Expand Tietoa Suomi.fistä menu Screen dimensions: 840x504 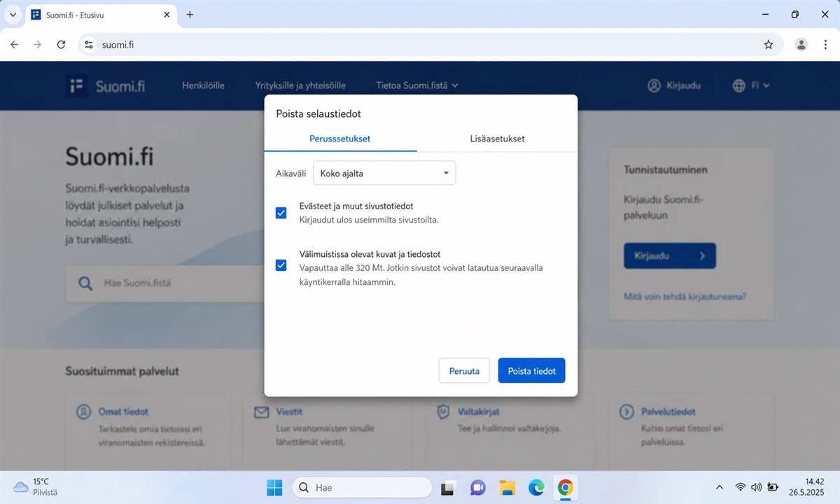417,85
